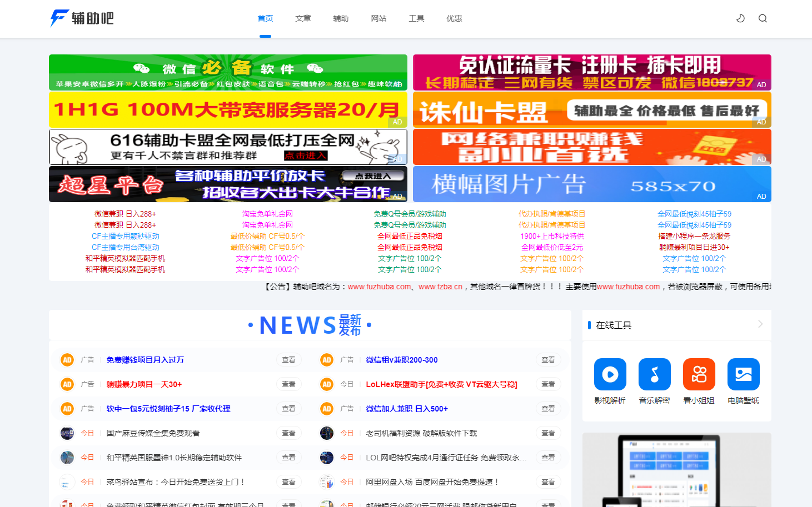The image size is (812, 507).
Task: Click the device preview image in sidebar
Action: (676, 470)
